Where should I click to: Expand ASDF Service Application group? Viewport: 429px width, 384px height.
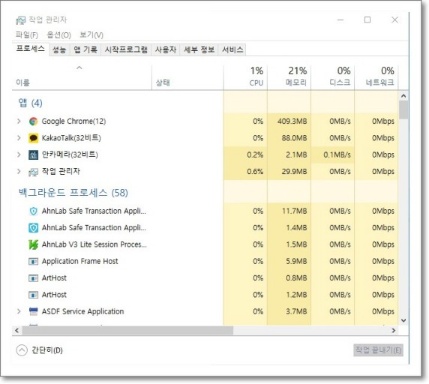(x=19, y=311)
